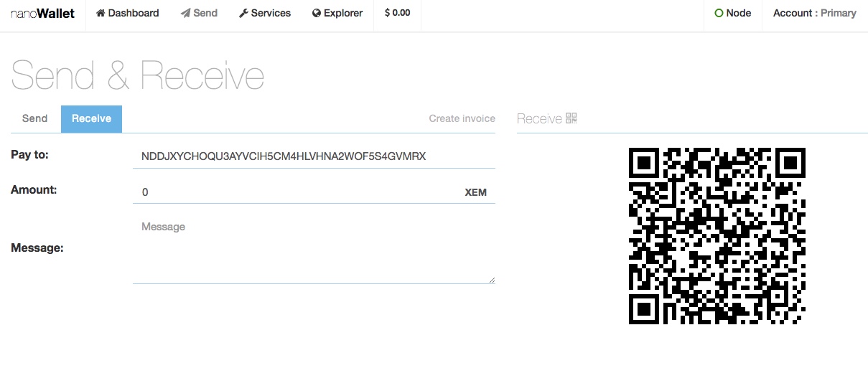Select the Receive tab

coord(91,118)
